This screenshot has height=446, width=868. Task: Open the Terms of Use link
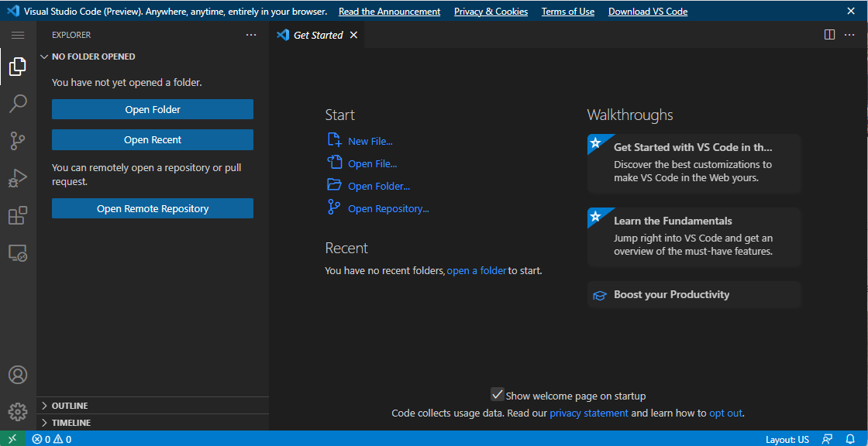(x=568, y=11)
